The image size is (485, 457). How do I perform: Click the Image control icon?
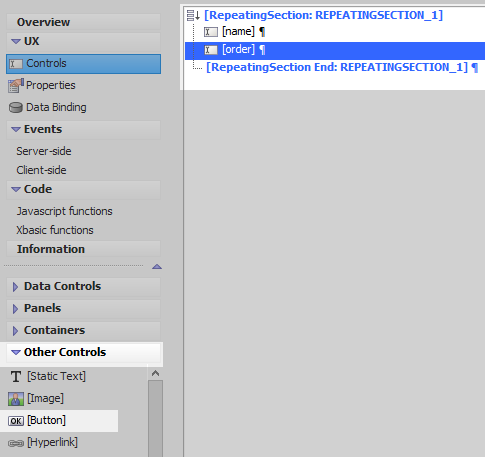[16, 399]
